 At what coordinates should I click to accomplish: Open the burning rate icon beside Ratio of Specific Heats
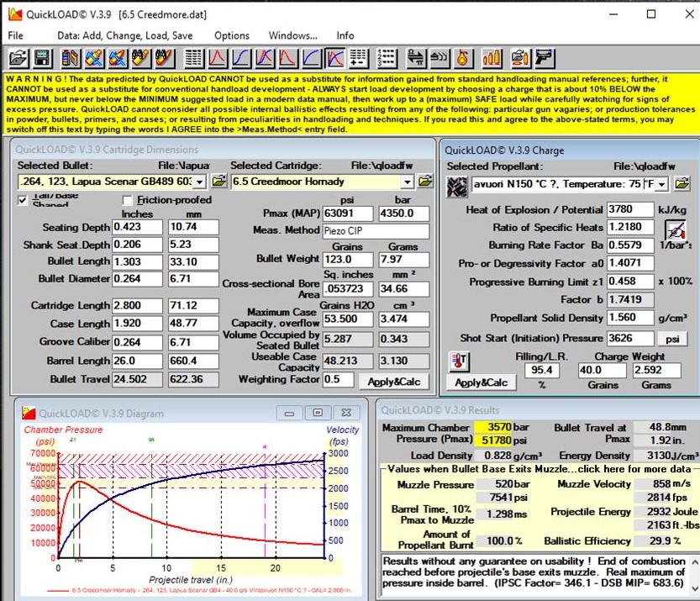[x=676, y=230]
